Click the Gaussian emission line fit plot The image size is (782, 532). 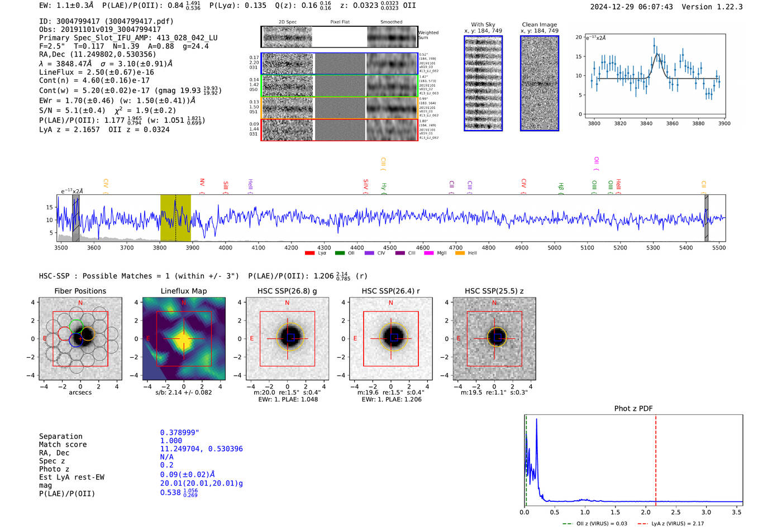(655, 76)
